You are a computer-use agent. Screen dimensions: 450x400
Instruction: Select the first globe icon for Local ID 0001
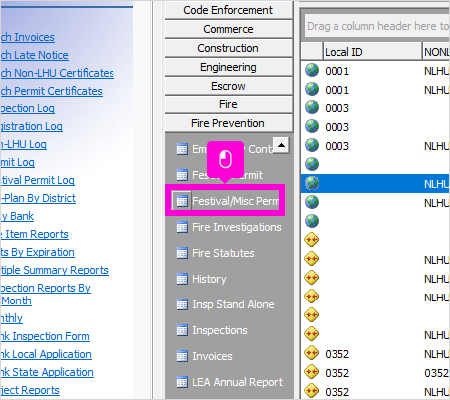pyautogui.click(x=312, y=70)
